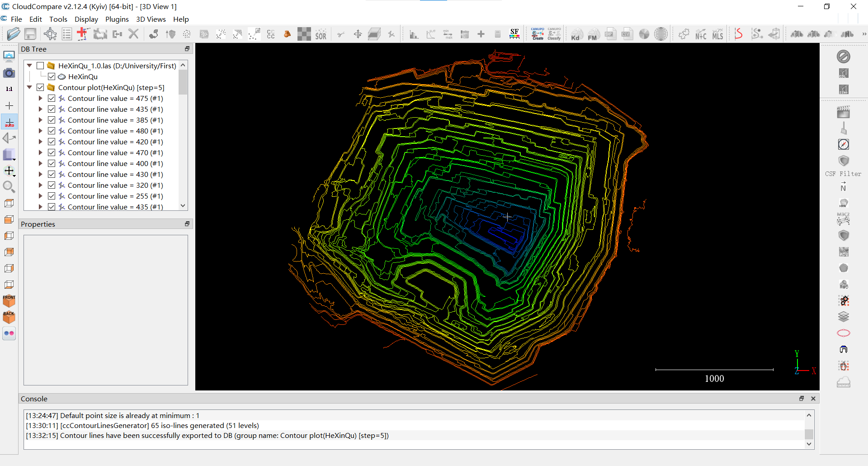Screen dimensions: 868x466
Task: Show the scalar field histogram
Action: [x=414, y=34]
